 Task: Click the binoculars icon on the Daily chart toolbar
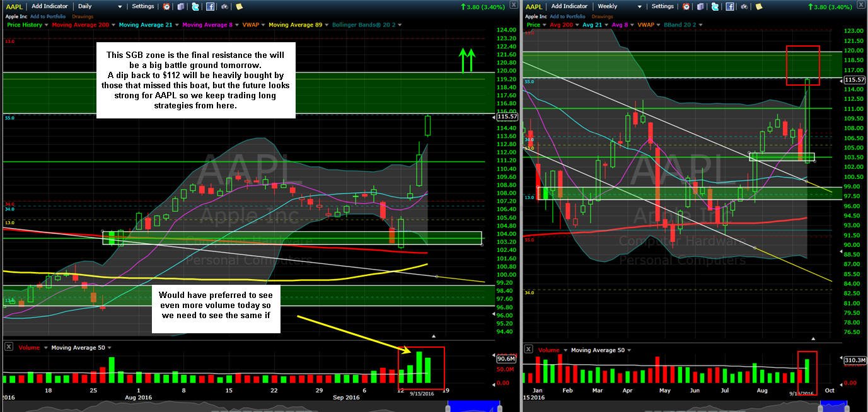[x=224, y=7]
